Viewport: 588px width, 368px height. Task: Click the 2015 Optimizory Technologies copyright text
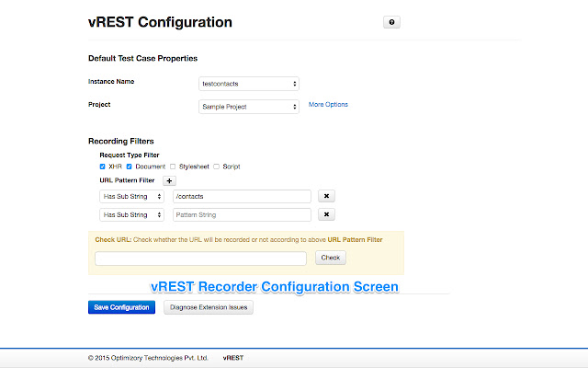[x=148, y=358]
